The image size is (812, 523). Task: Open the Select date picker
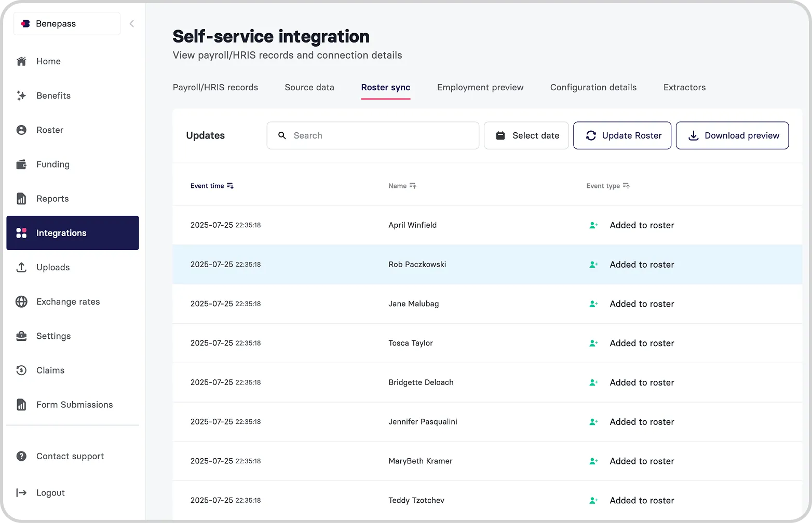click(x=526, y=135)
